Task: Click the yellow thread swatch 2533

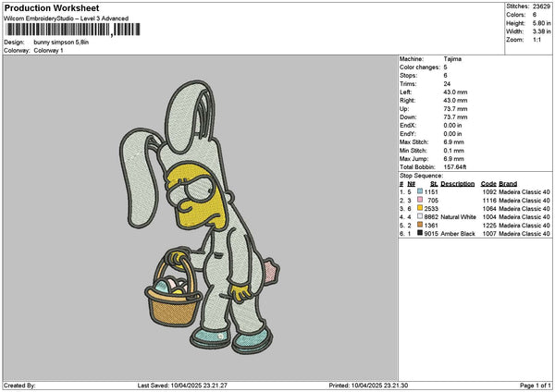Action: tap(420, 208)
